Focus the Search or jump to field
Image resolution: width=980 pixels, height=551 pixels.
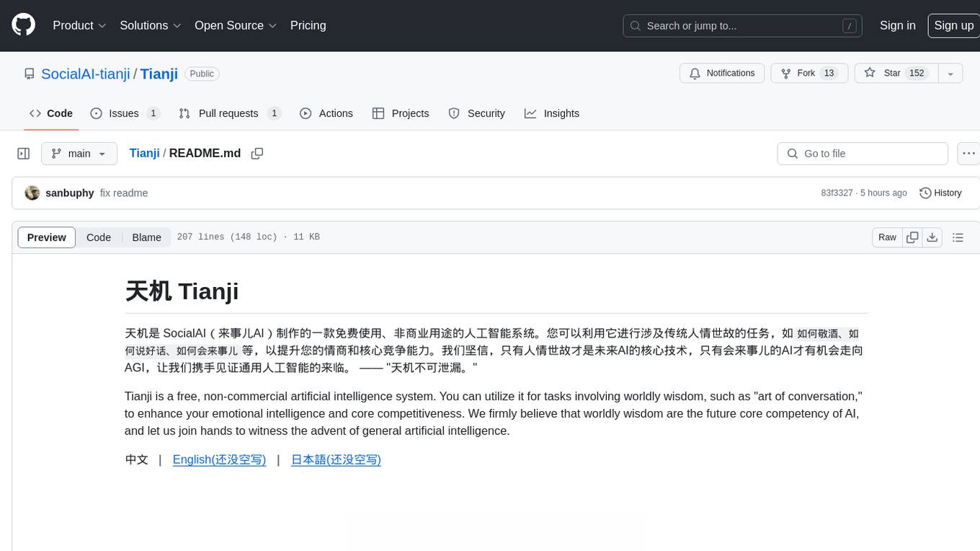(744, 26)
